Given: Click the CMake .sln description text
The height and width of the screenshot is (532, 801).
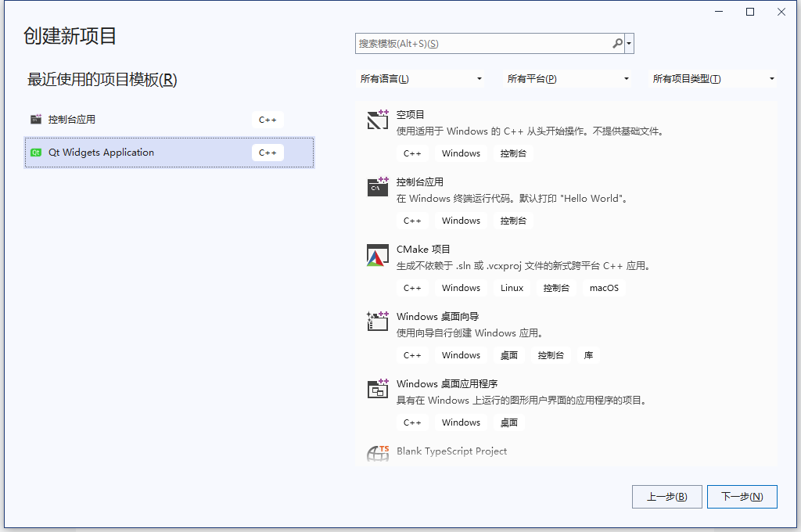Looking at the screenshot, I should [x=523, y=266].
